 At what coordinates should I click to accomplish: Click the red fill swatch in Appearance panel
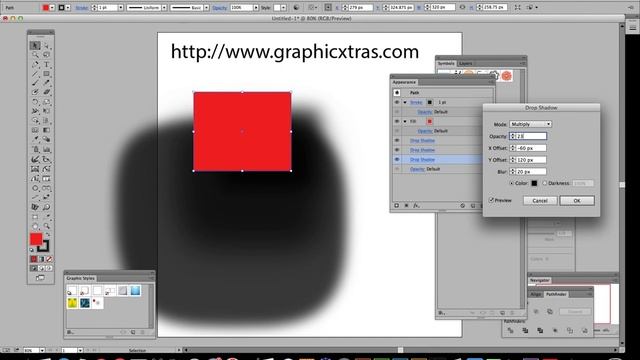pos(429,122)
